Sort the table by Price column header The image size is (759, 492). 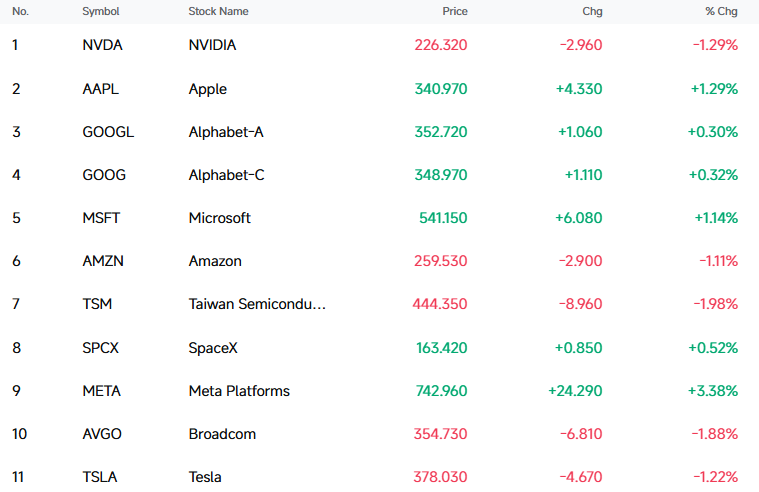(x=455, y=11)
